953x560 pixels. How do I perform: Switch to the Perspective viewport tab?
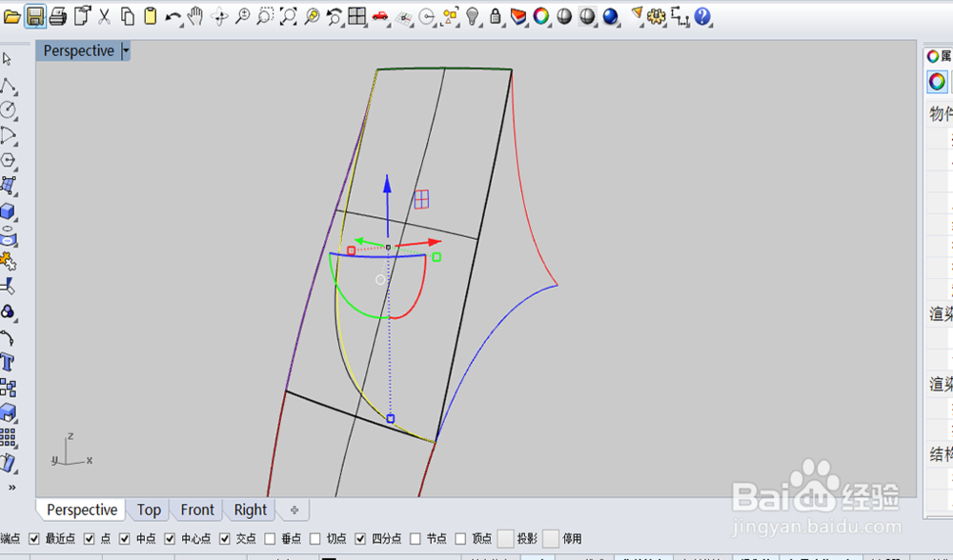[82, 510]
